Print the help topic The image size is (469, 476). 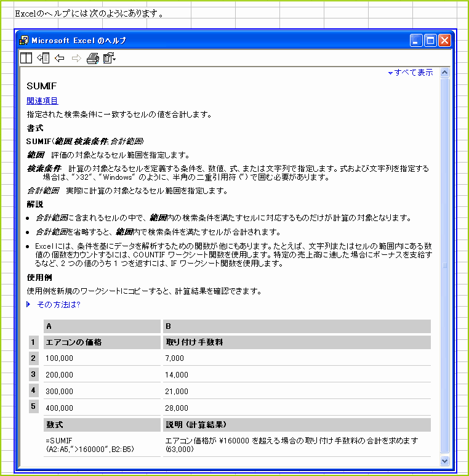(93, 58)
